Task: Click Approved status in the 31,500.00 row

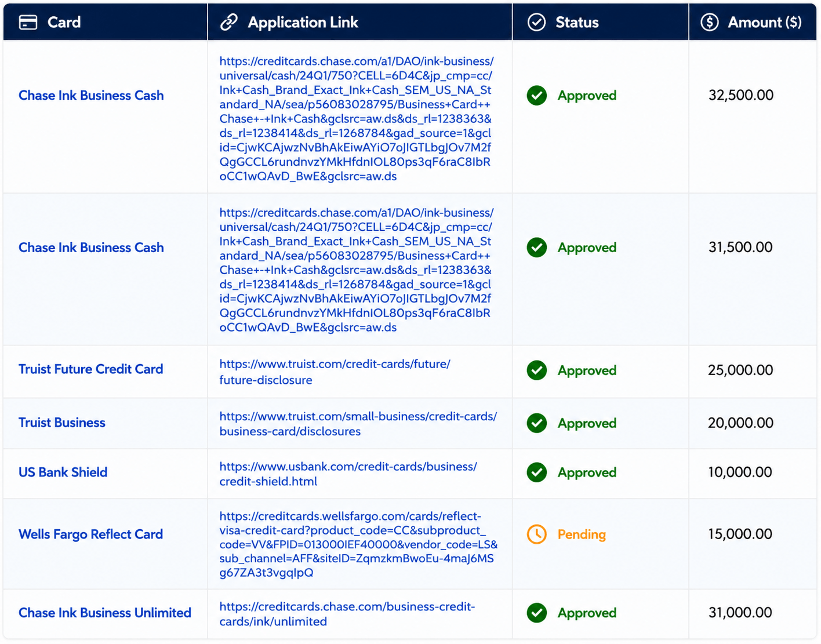Action: tap(587, 248)
